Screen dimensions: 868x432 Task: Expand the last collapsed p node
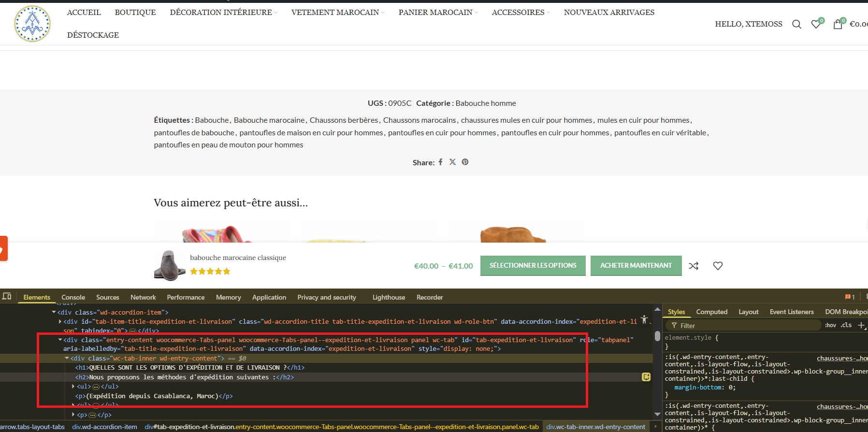point(73,415)
